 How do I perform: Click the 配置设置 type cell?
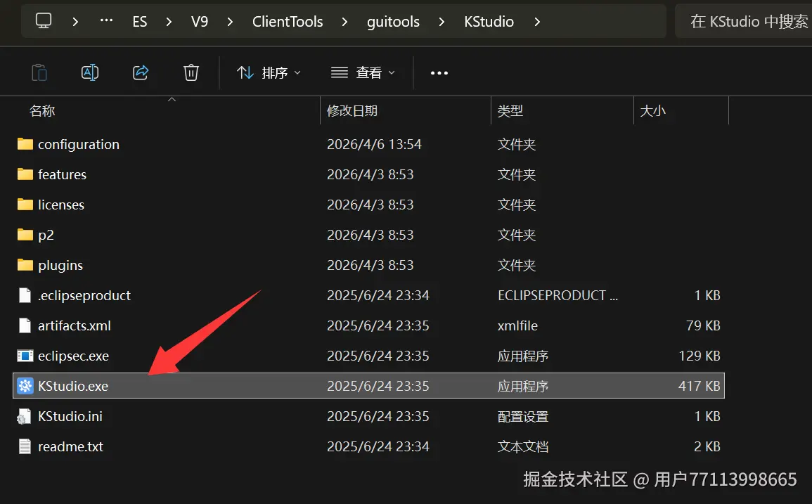point(523,416)
